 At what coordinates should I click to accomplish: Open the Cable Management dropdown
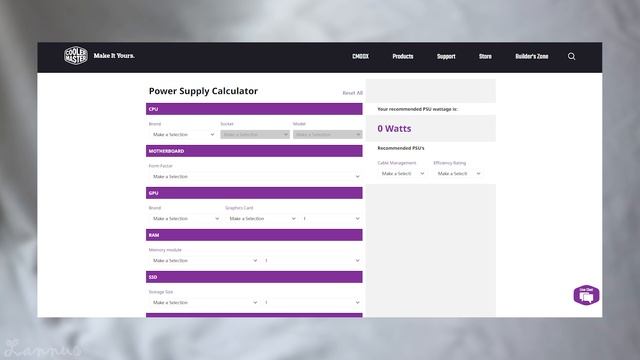tap(402, 173)
